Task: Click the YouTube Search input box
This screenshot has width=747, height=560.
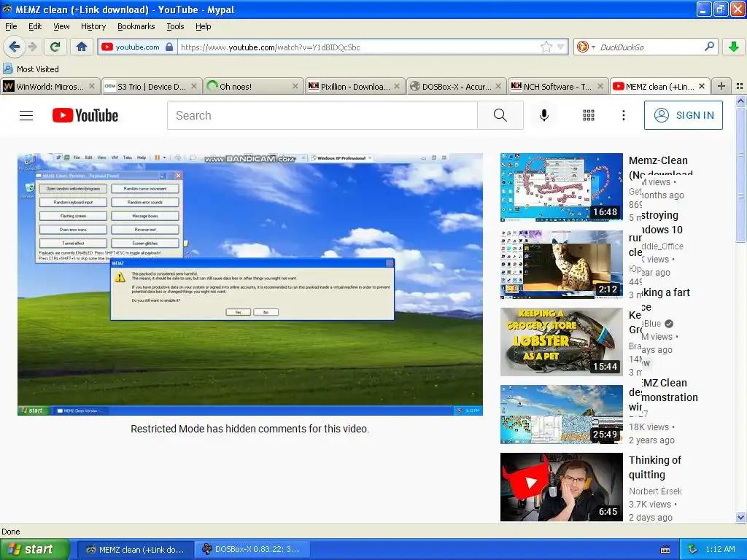Action: point(322,115)
